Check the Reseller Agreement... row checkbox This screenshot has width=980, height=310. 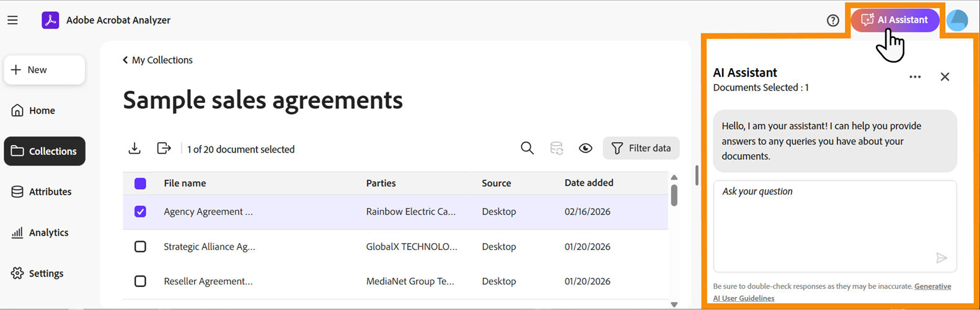click(141, 281)
